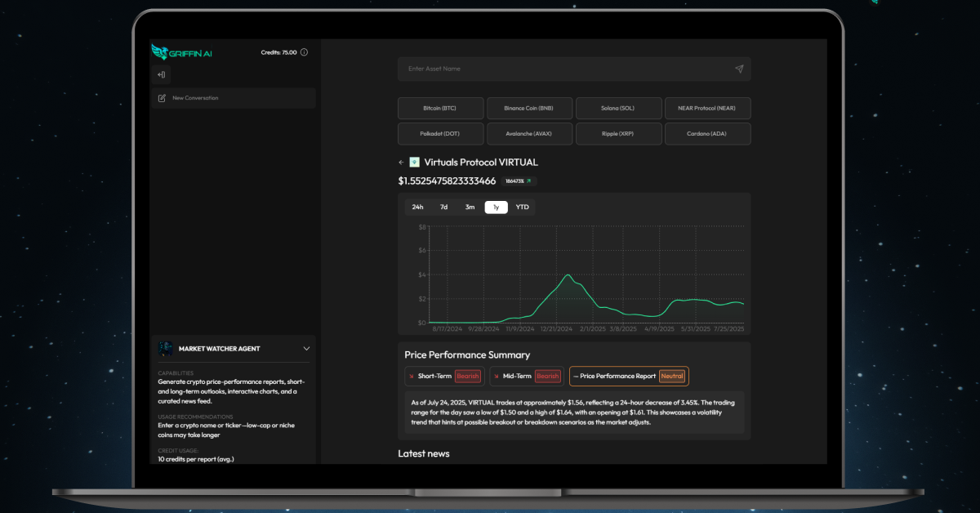The image size is (980, 513).
Task: Select Ripple (XRP) suggestion
Action: tap(619, 134)
